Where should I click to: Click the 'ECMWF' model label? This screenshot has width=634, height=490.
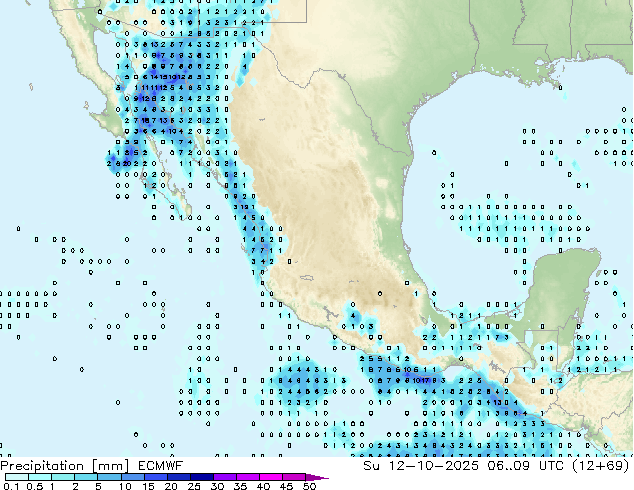161,466
